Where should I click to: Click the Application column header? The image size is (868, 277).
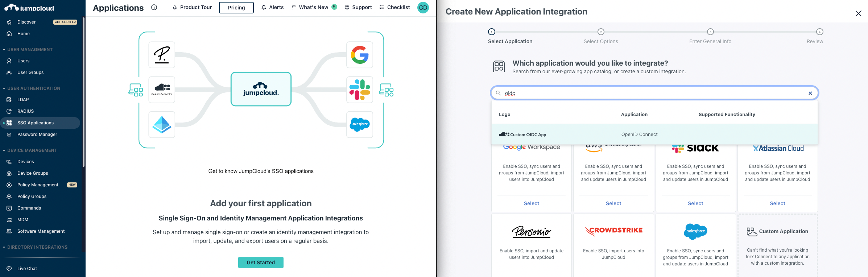click(634, 115)
